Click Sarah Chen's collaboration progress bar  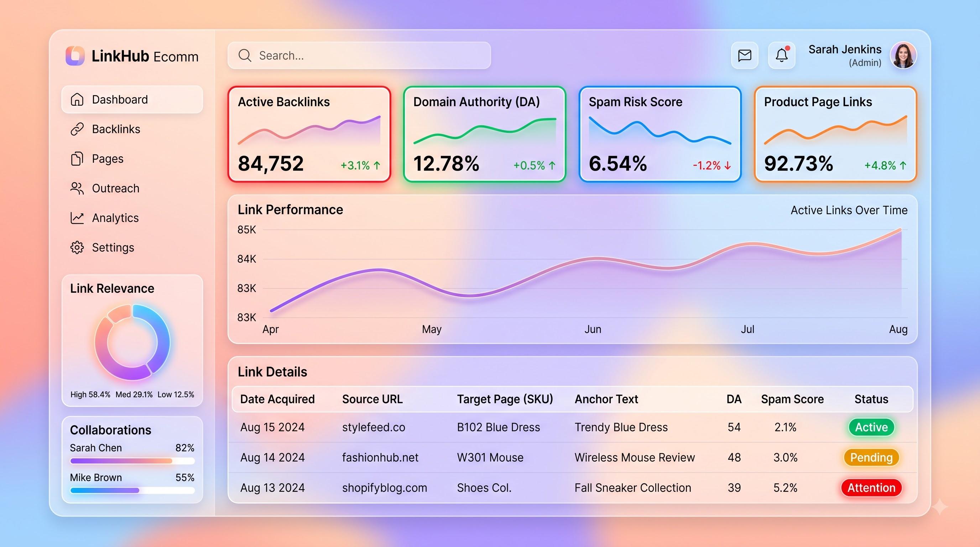(132, 461)
